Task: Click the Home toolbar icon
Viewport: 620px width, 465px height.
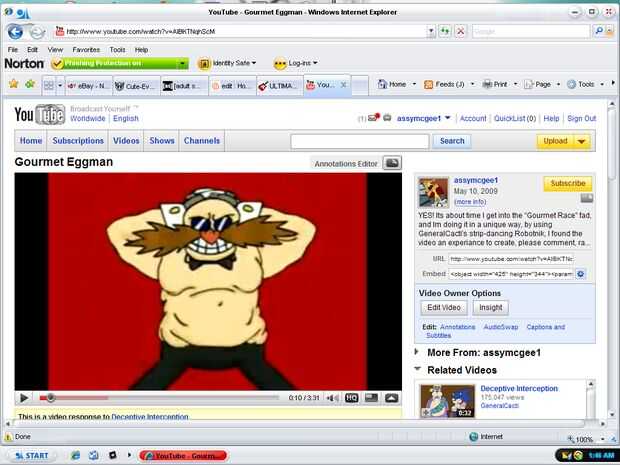Action: coord(382,84)
